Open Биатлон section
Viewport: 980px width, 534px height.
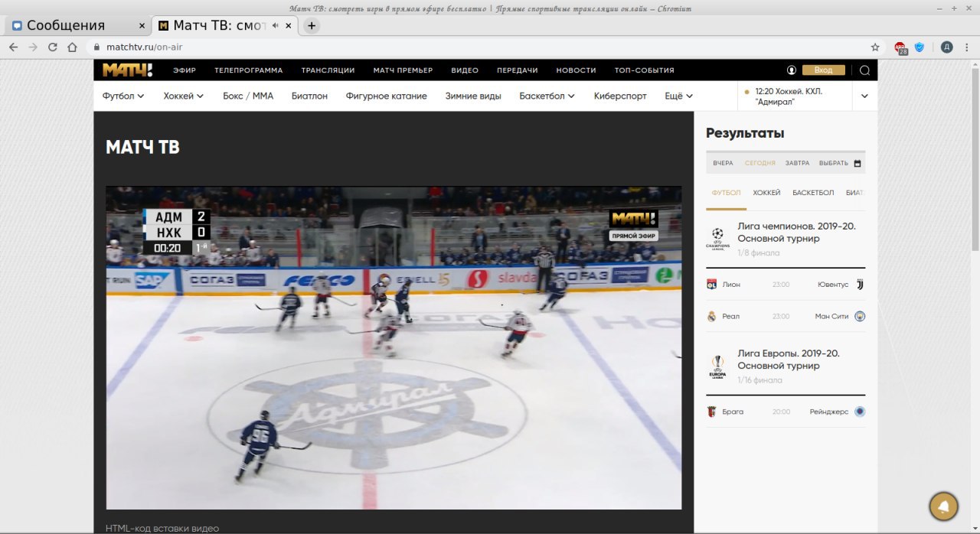[309, 96]
